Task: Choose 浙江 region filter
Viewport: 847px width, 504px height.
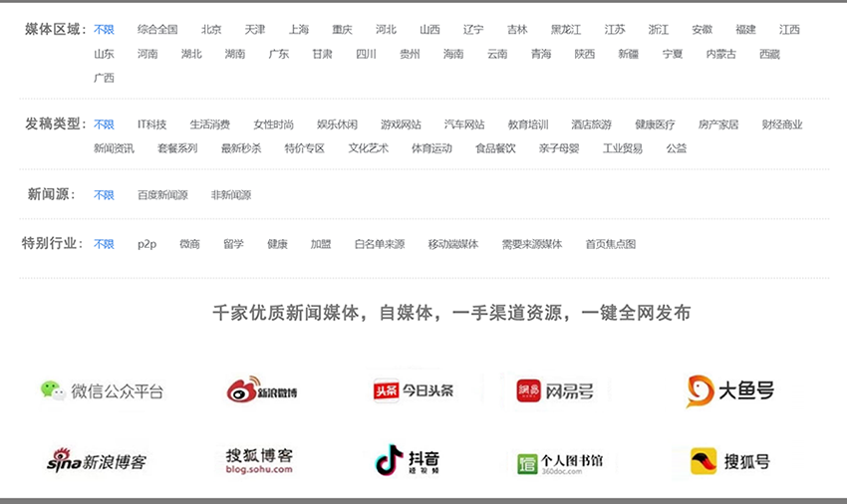Action: pyautogui.click(x=659, y=29)
